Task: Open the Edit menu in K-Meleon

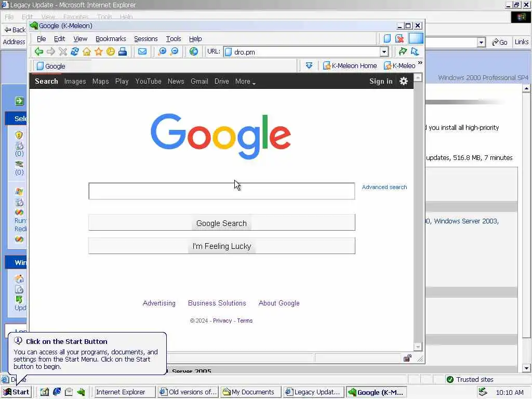Action: tap(59, 38)
